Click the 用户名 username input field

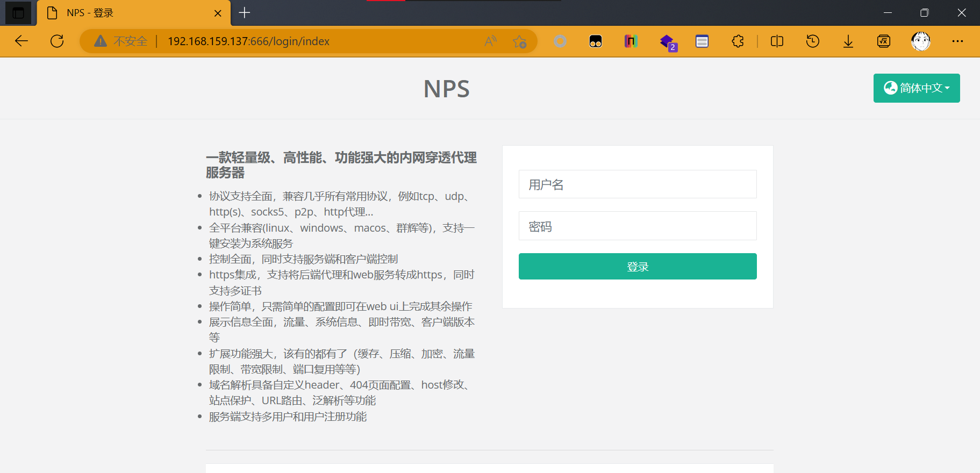tap(638, 184)
